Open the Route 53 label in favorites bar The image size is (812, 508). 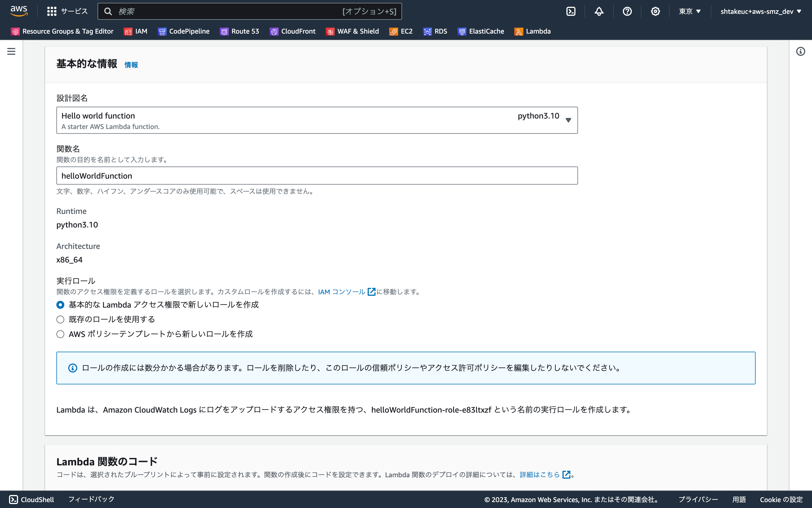click(245, 31)
